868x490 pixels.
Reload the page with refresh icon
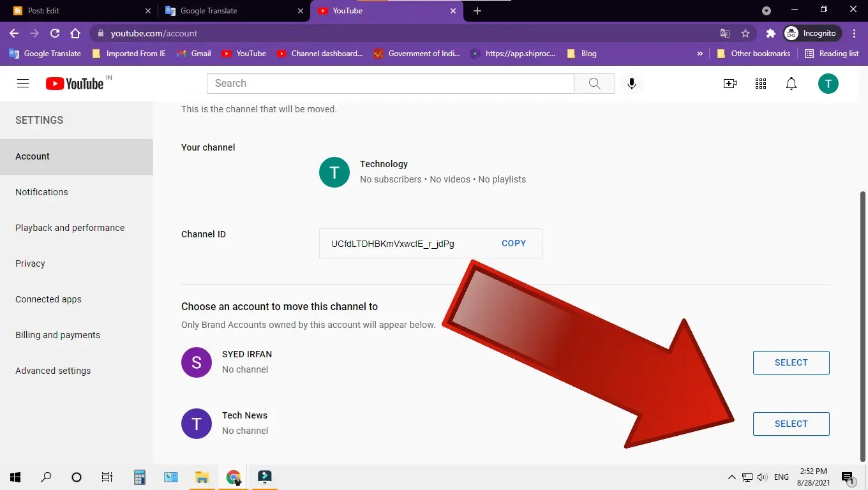pos(55,33)
